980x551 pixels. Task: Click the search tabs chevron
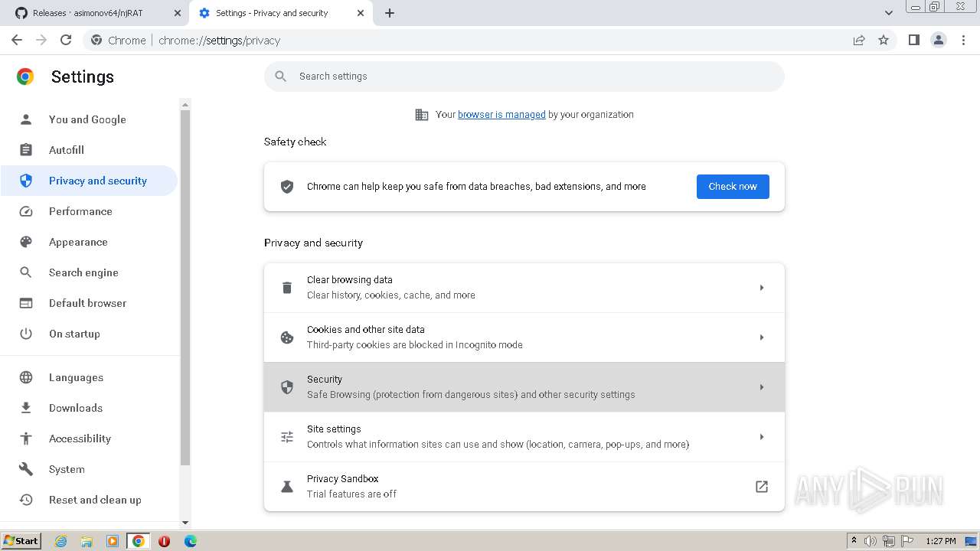coord(889,13)
